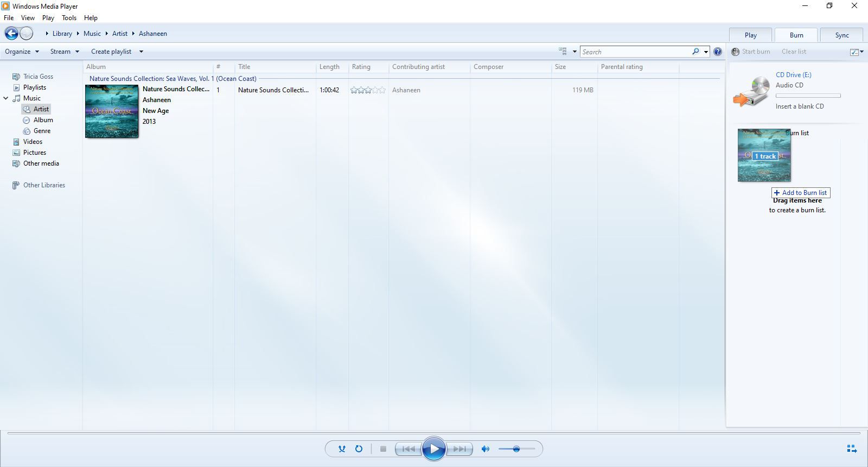Screen dimensions: 868x467
Task: Open the View menu
Action: (x=28, y=17)
